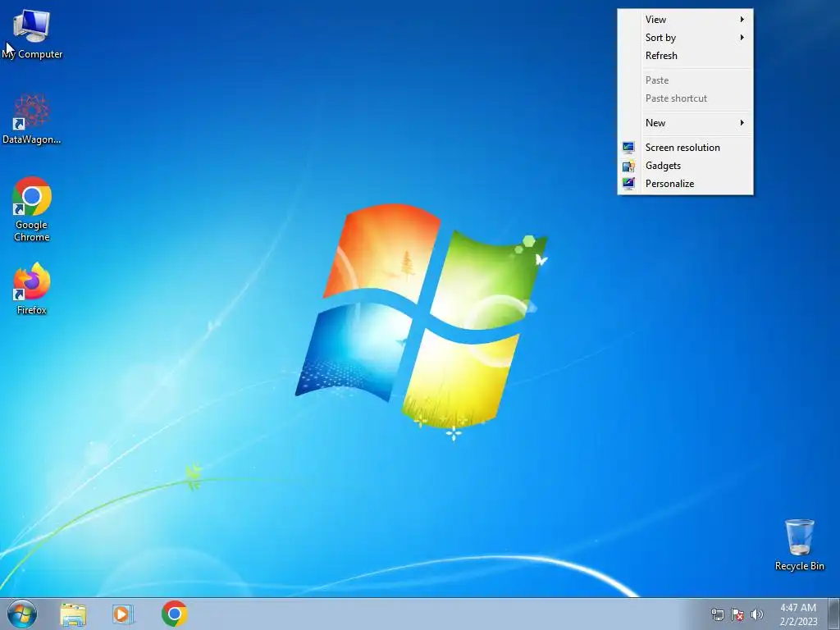Open the Sort by submenu
840x630 pixels.
tap(685, 38)
